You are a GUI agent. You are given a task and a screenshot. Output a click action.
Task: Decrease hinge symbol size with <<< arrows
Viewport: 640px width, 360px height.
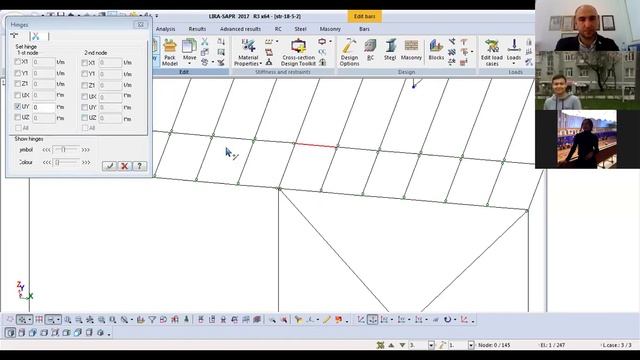(46, 150)
